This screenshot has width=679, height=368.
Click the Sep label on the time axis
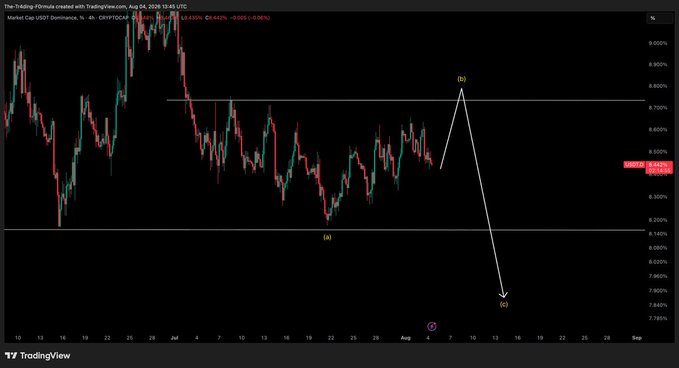point(637,338)
